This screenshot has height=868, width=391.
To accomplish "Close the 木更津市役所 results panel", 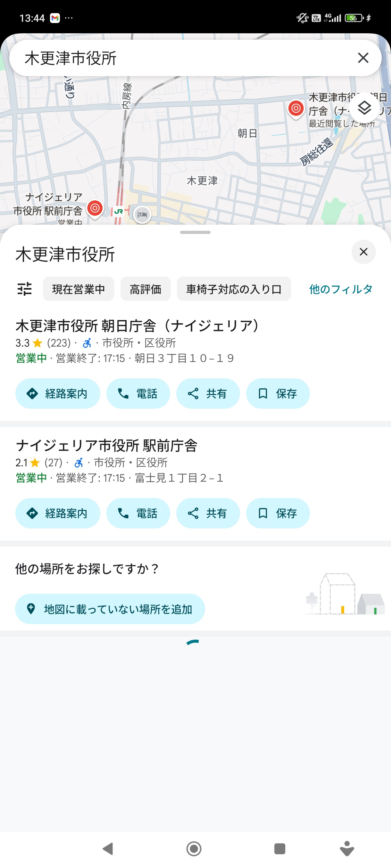I will (363, 252).
